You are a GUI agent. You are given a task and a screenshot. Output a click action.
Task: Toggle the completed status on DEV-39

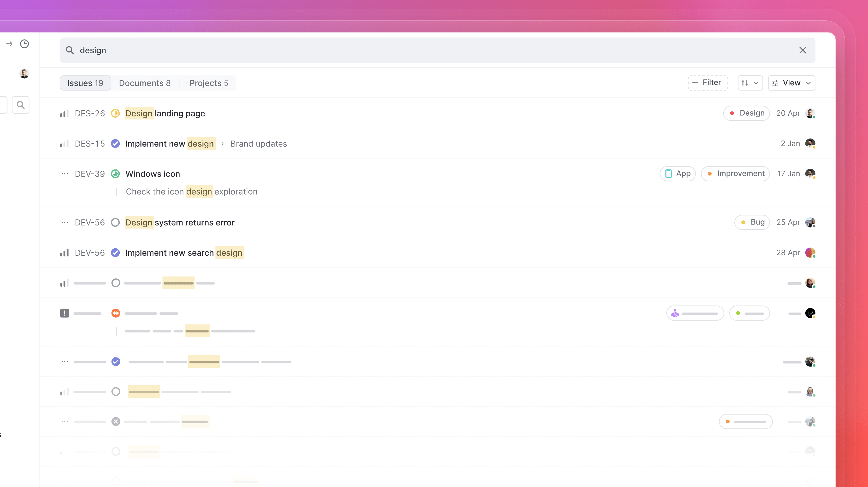[x=115, y=174]
